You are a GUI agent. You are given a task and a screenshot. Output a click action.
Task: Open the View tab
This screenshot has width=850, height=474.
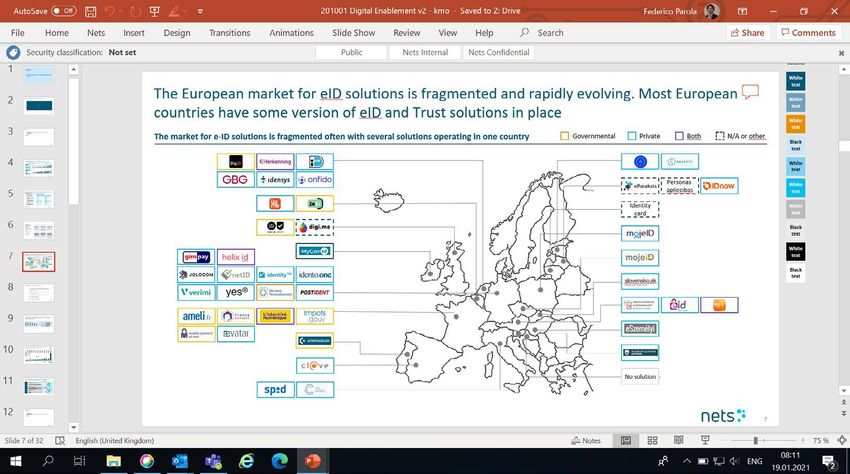coord(447,33)
